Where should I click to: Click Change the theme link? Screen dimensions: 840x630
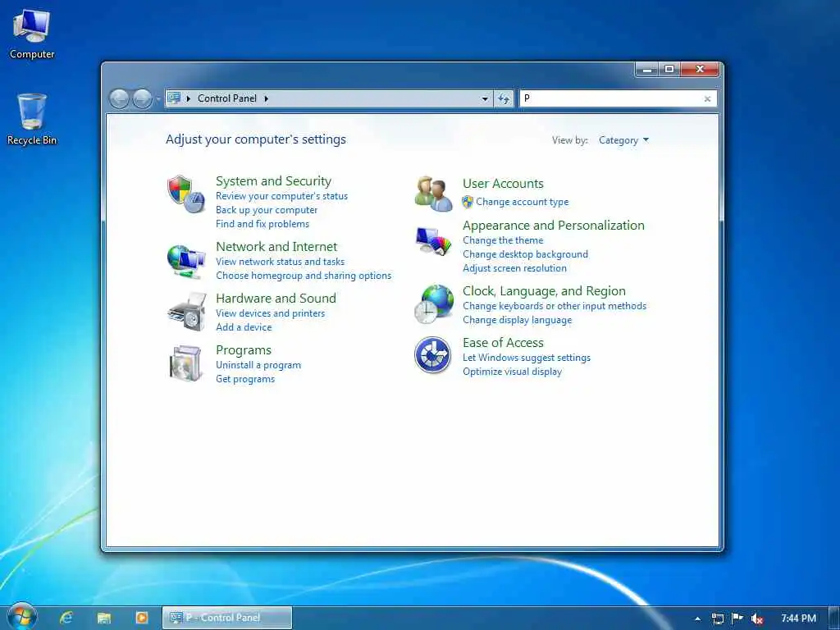click(503, 240)
